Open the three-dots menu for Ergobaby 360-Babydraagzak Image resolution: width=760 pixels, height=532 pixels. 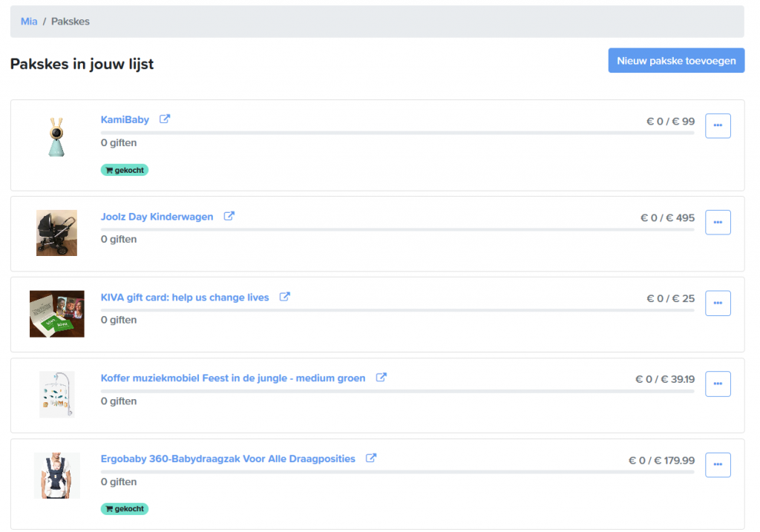point(718,464)
